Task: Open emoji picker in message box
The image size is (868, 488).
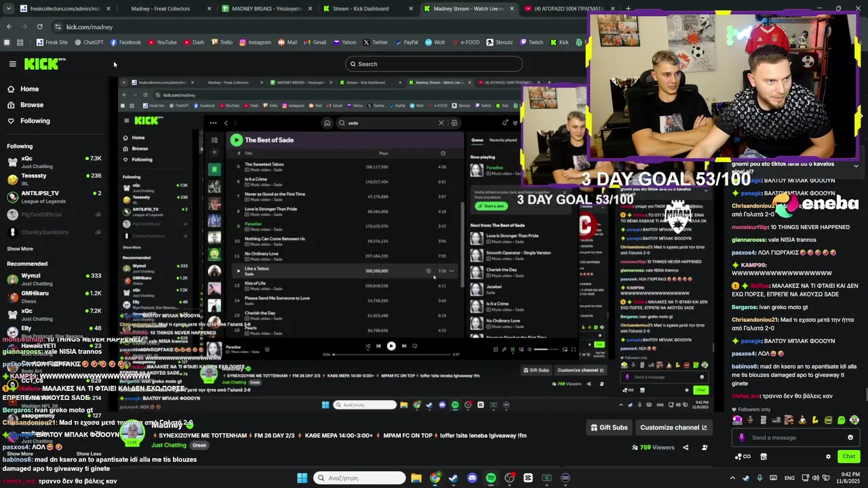Action: [850, 437]
